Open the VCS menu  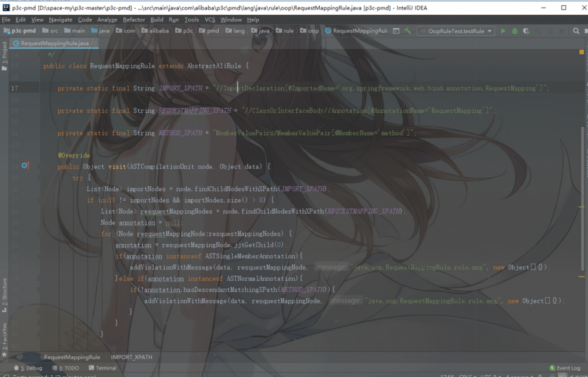point(210,19)
